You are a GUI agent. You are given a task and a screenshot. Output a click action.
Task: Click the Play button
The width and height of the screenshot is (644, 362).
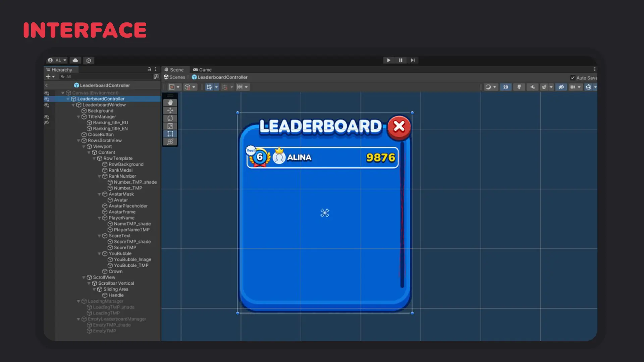tap(388, 60)
